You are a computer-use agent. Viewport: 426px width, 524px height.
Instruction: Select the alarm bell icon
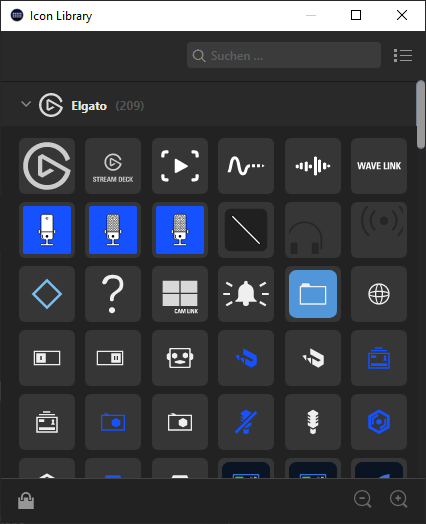246,294
